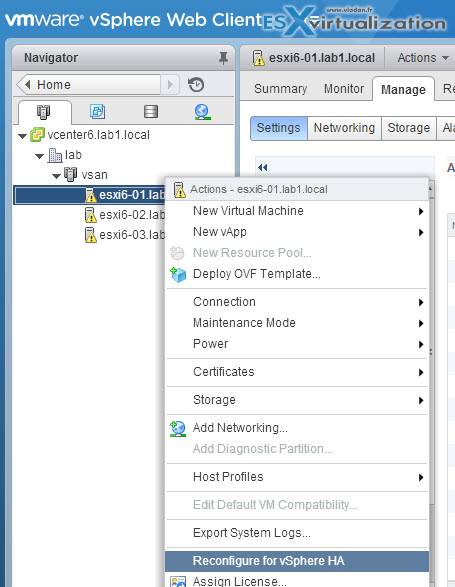Screen dimensions: 455x587
Task: Pin the Navigator panel
Action: click(223, 58)
